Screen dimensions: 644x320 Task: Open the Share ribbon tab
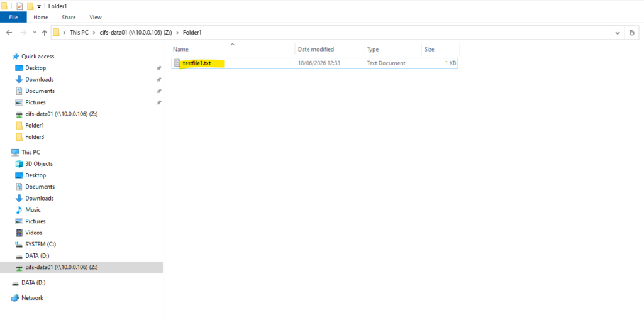pyautogui.click(x=69, y=17)
